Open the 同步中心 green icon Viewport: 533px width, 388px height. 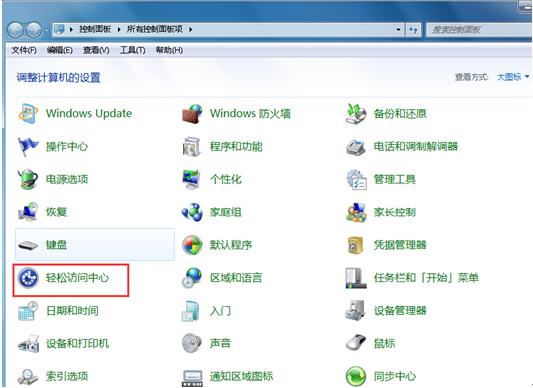[356, 376]
